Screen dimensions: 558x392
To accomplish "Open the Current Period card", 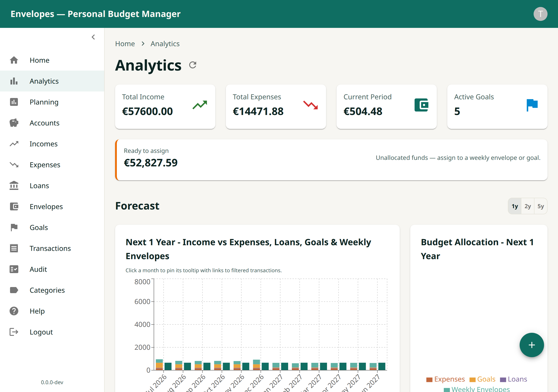I will point(386,107).
